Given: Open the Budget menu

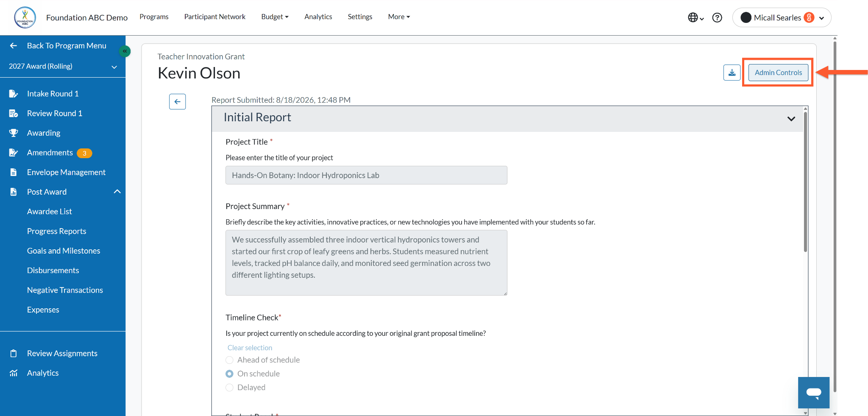Looking at the screenshot, I should [x=275, y=17].
